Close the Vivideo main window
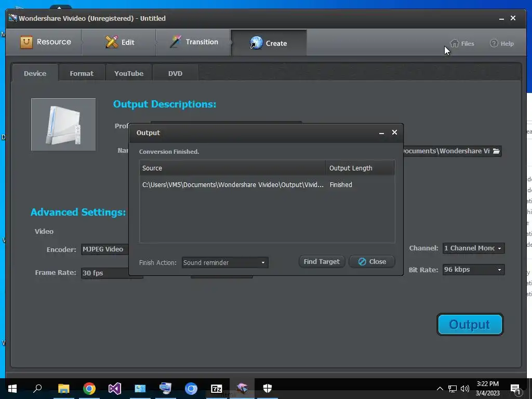 513,18
